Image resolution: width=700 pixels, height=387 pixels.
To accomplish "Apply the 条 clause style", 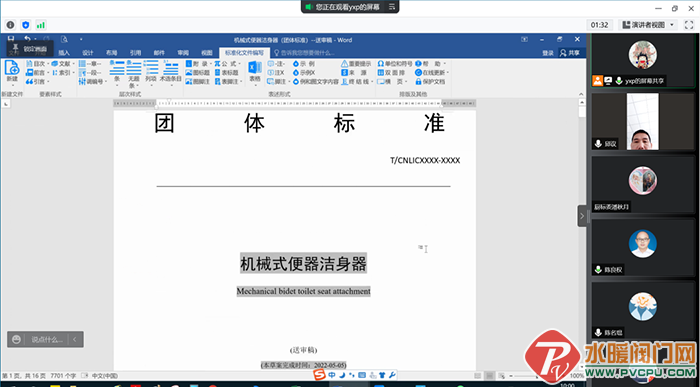I will [x=117, y=72].
